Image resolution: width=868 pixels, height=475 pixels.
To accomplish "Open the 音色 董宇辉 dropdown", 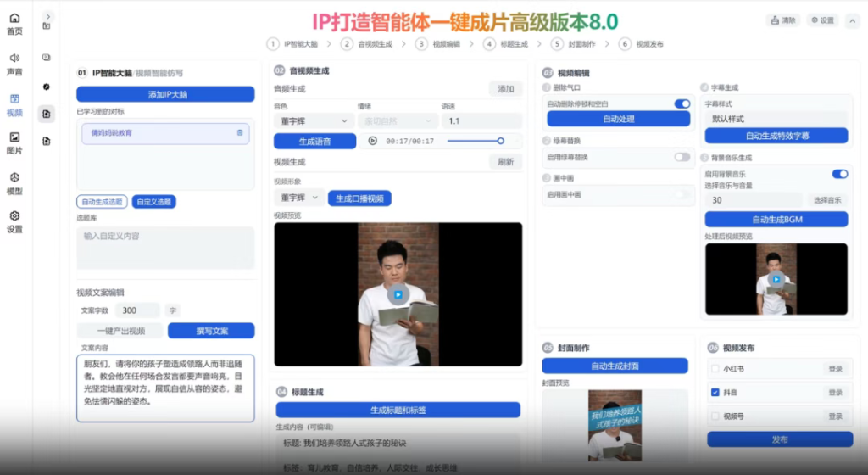I will coord(314,121).
